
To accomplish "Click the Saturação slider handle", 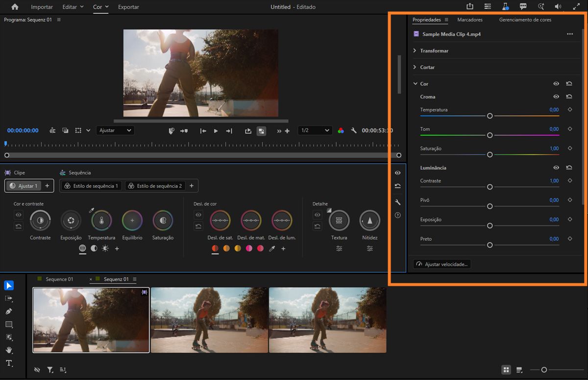I will (490, 154).
